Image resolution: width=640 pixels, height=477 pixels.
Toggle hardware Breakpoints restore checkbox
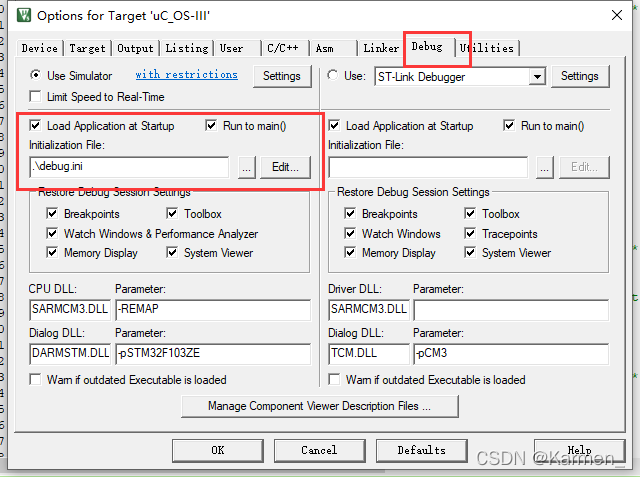coord(350,213)
